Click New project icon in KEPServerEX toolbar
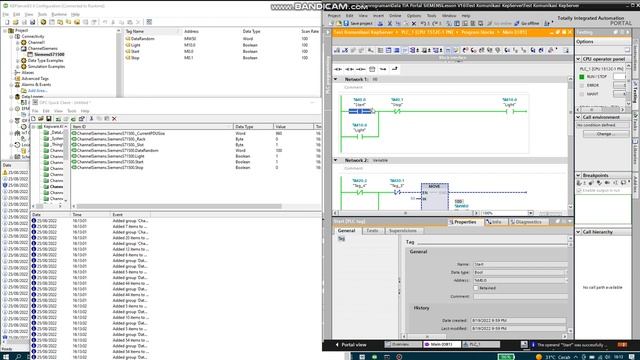The height and width of the screenshot is (360, 640). point(7,22)
